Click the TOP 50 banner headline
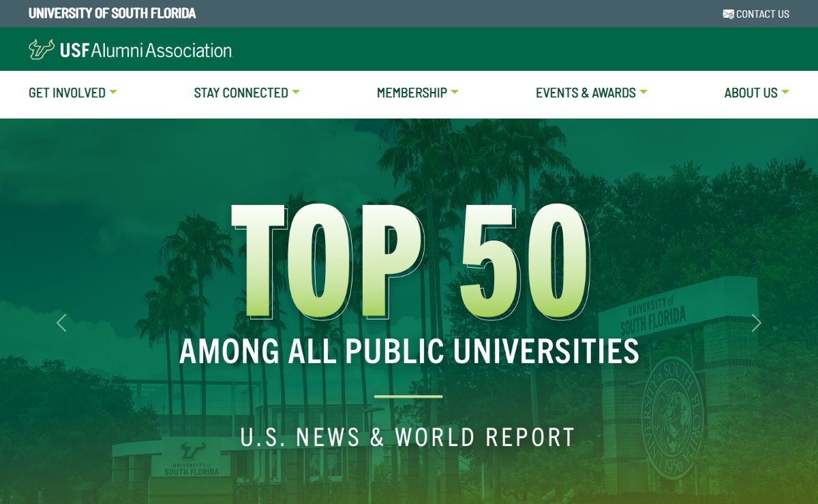Screen dimensions: 818x504 [x=410, y=262]
